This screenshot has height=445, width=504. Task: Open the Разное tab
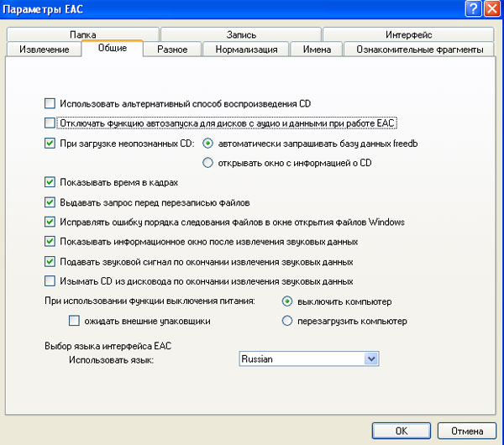(x=172, y=50)
